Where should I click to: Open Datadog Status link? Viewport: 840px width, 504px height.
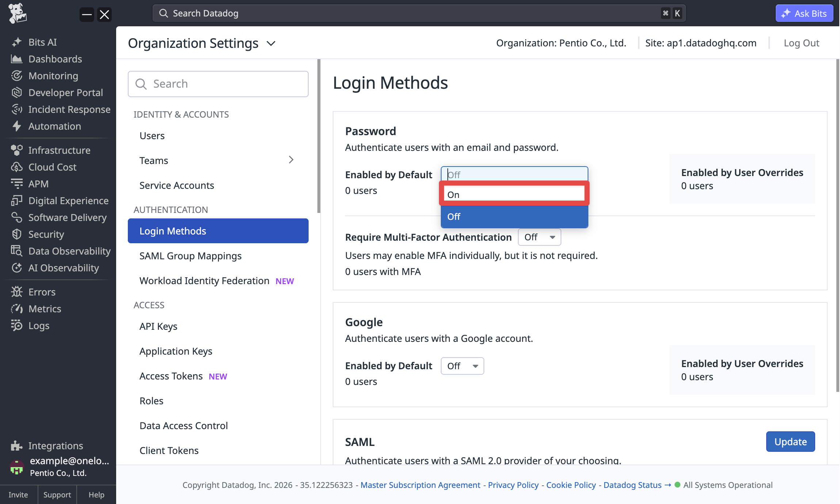(x=637, y=485)
